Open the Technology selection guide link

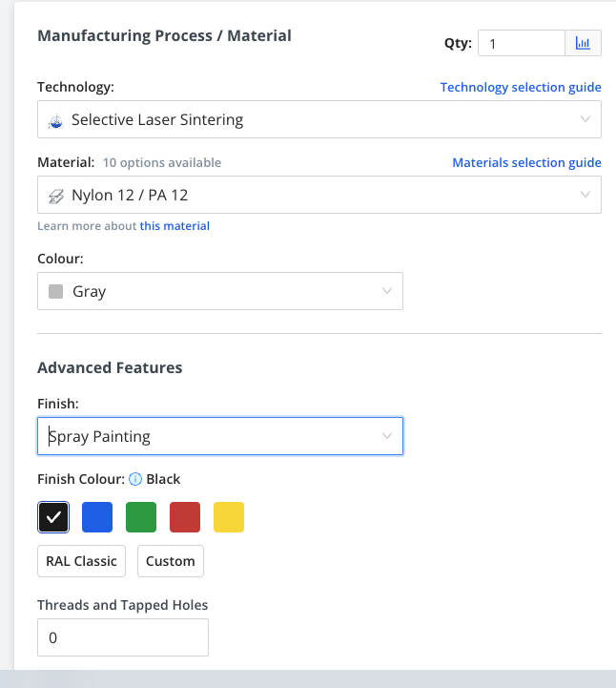[521, 87]
